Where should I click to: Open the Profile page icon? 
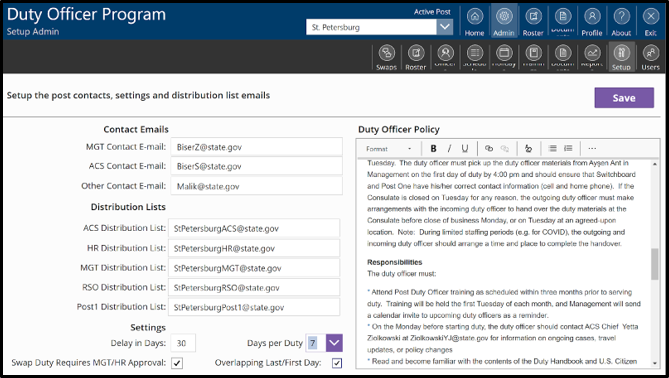click(592, 22)
